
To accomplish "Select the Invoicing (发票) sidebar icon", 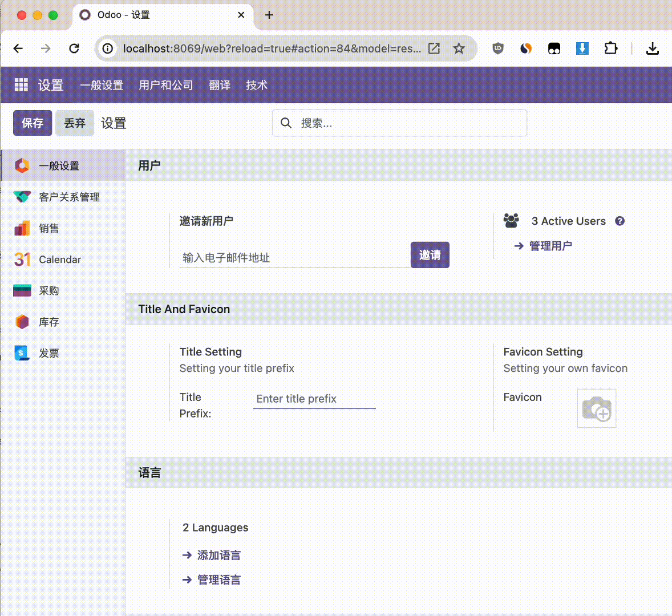I will point(21,352).
